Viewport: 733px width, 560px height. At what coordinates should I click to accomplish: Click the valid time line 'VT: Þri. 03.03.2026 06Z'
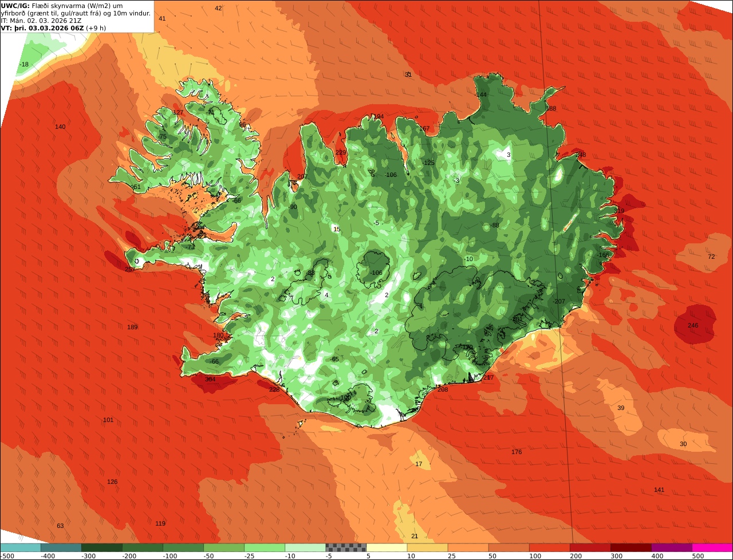point(42,27)
